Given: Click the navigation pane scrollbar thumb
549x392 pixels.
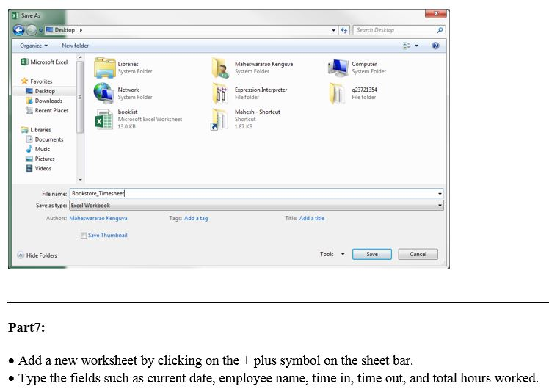Looking at the screenshot, I should (x=80, y=98).
